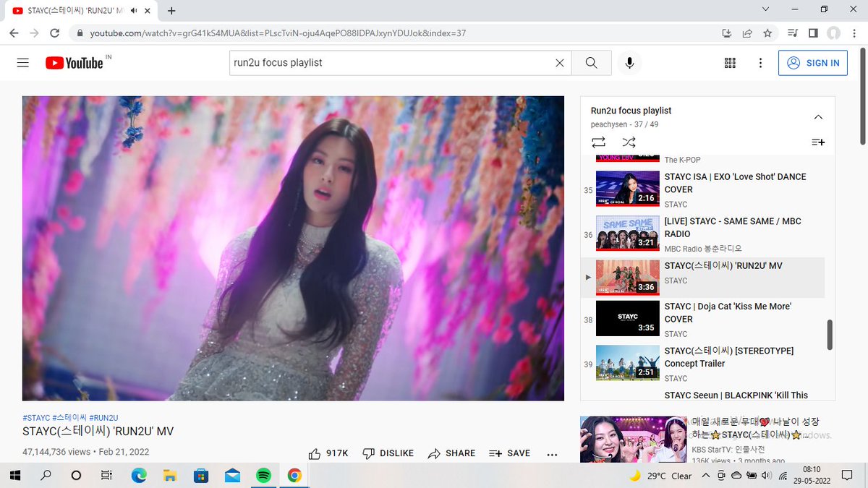Viewport: 868px width, 488px height.
Task: Open the tab search dropdown arrow
Action: coord(766,9)
